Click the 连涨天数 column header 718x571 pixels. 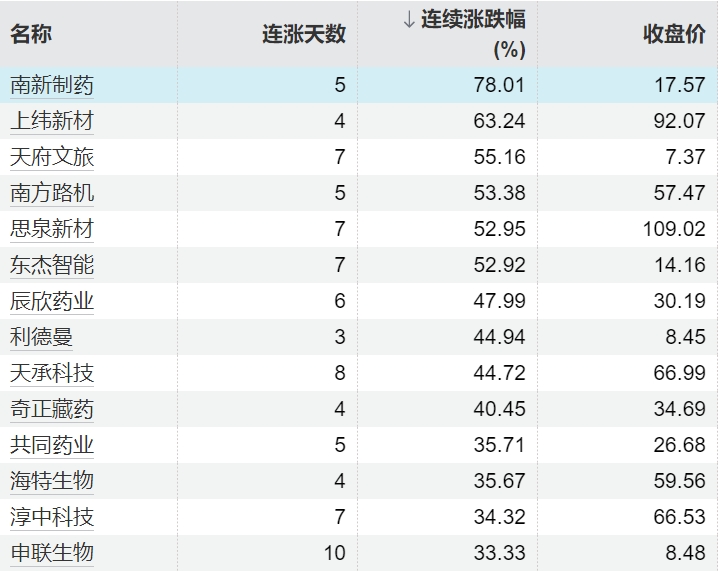point(304,34)
